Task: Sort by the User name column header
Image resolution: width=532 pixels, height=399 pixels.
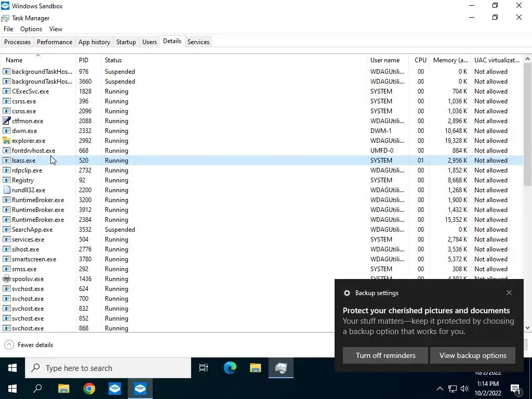Action: tap(388, 60)
